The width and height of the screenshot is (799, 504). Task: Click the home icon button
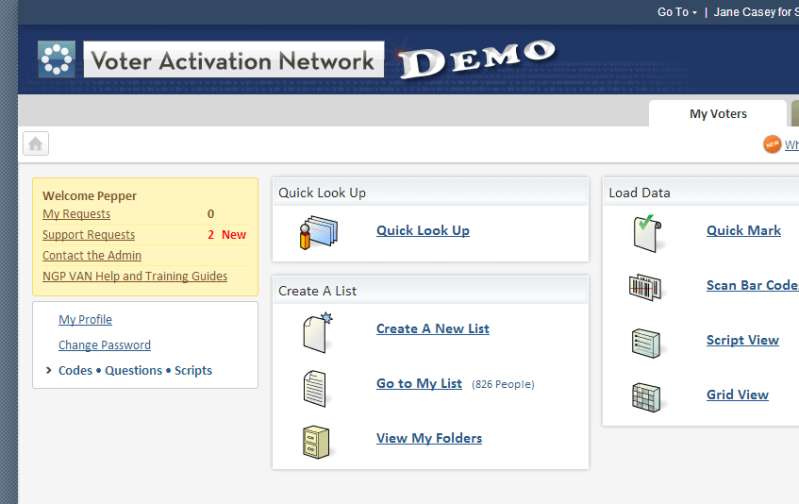click(36, 144)
